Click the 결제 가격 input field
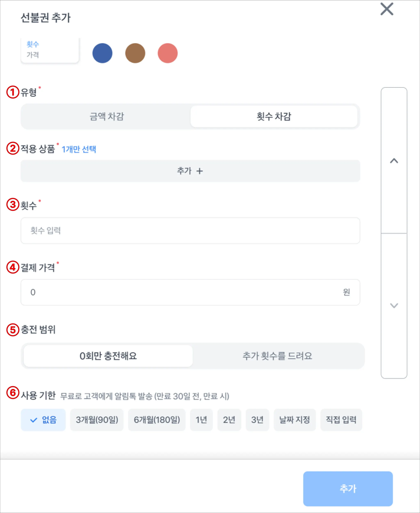Image resolution: width=420 pixels, height=513 pixels. tap(184, 292)
